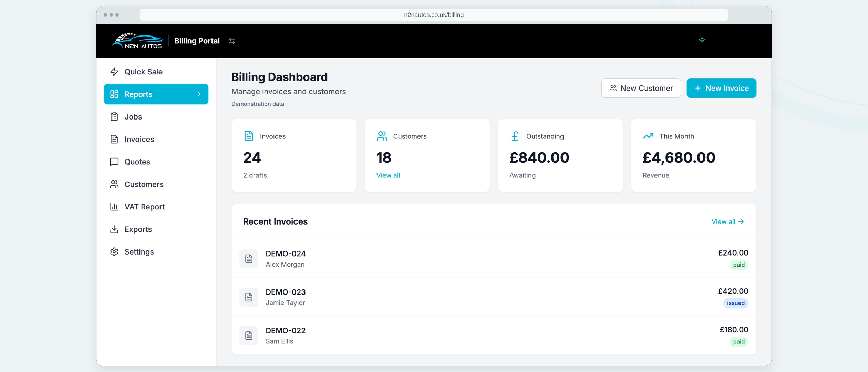This screenshot has height=372, width=868.
Task: Open VAT Report page
Action: pyautogui.click(x=156, y=207)
